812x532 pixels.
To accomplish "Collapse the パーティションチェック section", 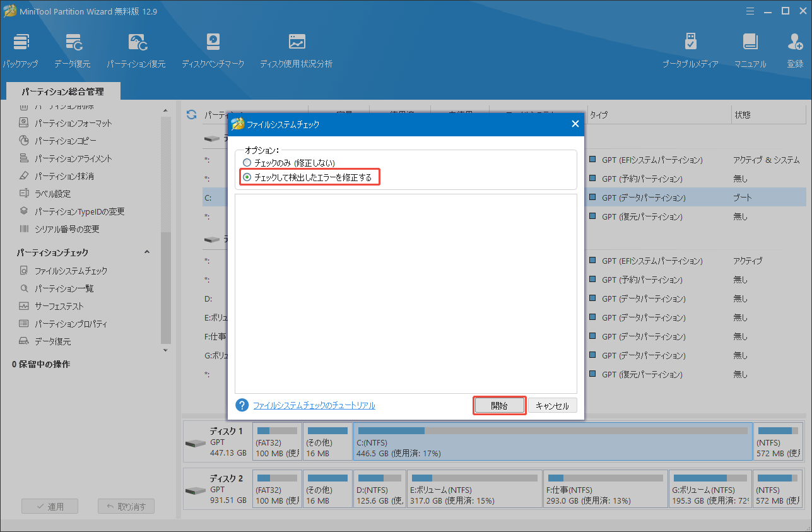I will tap(147, 251).
